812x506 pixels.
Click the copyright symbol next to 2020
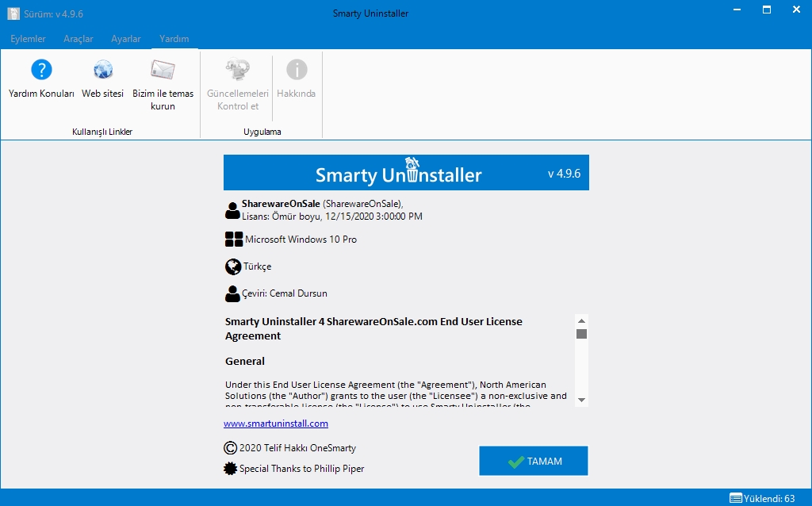click(x=229, y=447)
